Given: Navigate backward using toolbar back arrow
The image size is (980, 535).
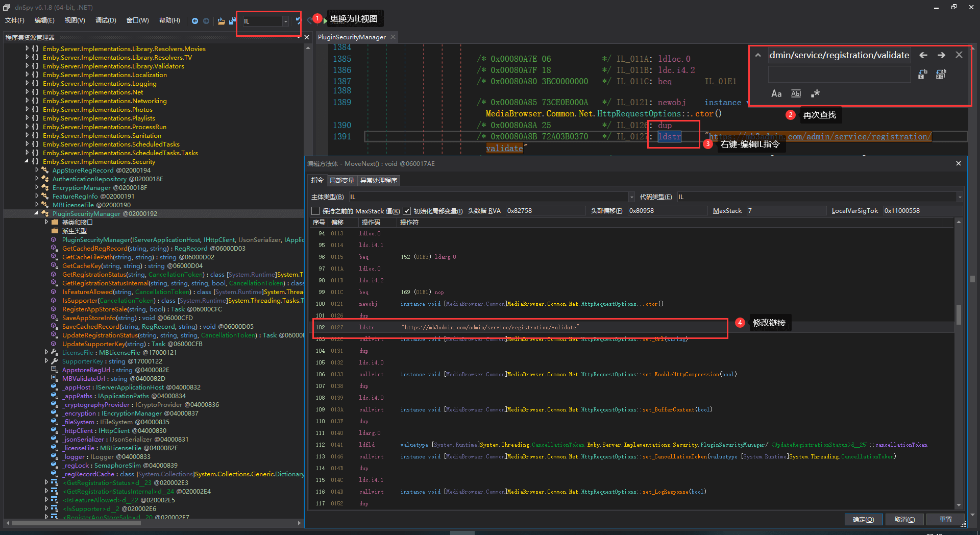Looking at the screenshot, I should tap(195, 21).
